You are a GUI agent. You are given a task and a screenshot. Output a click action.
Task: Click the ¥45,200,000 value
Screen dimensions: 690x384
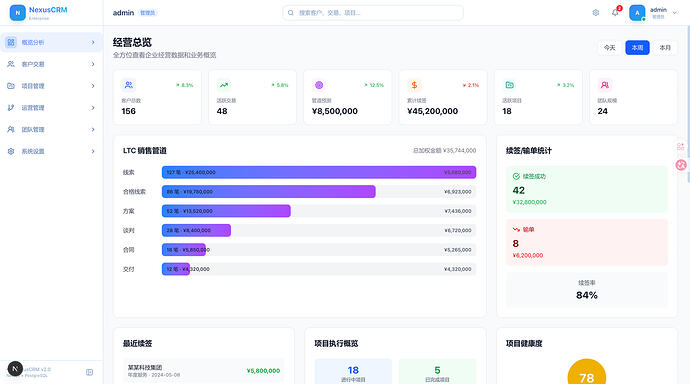[x=433, y=111]
